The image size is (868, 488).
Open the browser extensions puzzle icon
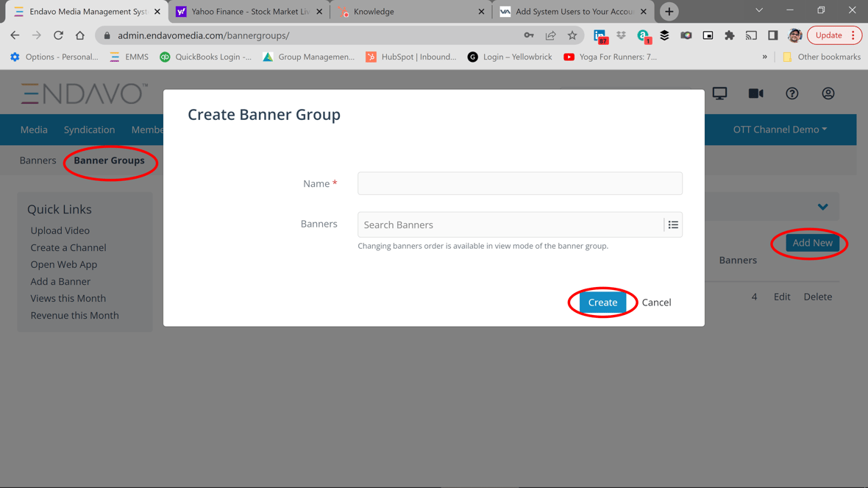[730, 35]
